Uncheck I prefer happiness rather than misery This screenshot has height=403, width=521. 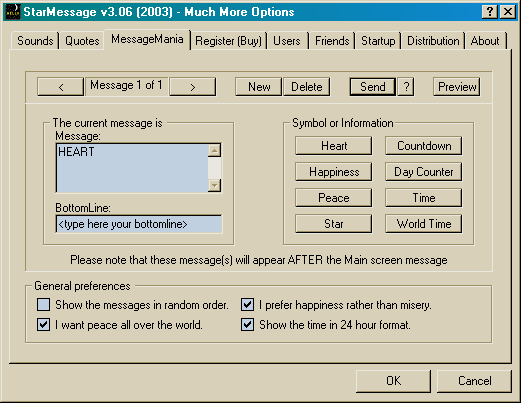click(247, 305)
